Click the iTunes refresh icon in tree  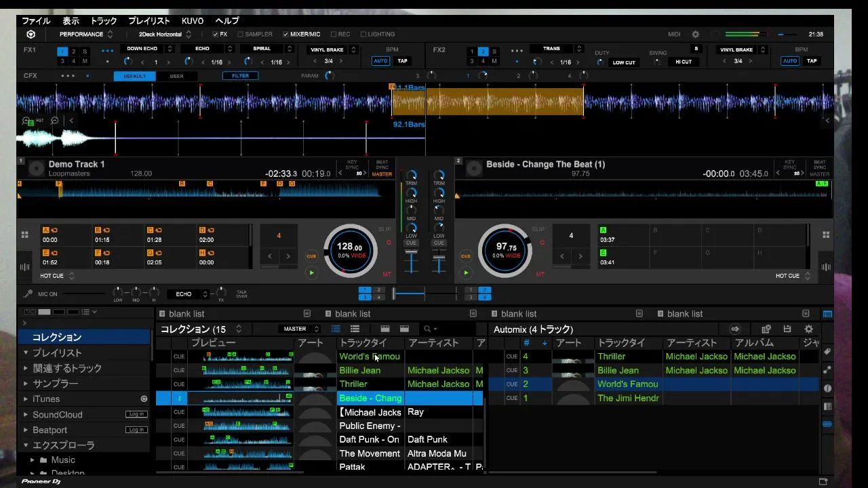point(144,399)
